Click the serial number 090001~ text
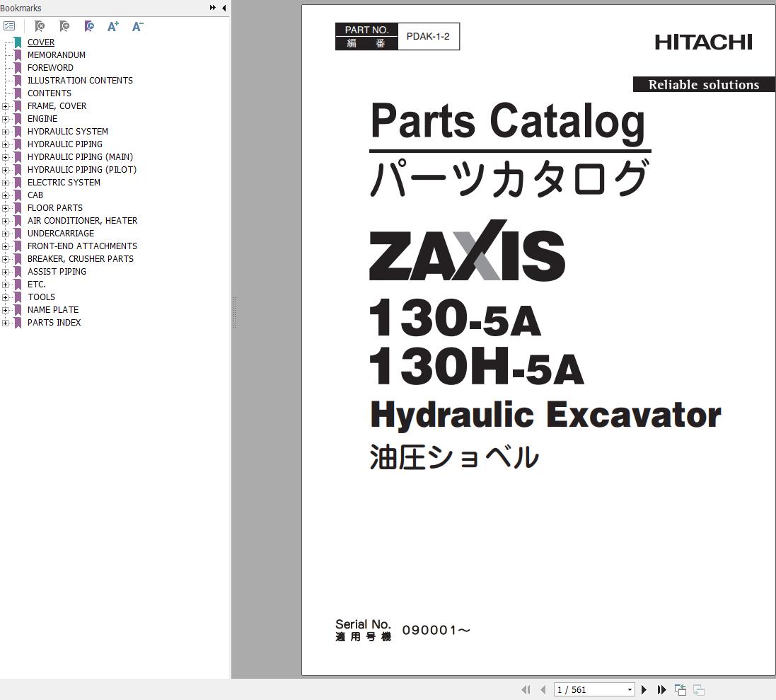The image size is (776, 700). pyautogui.click(x=436, y=630)
